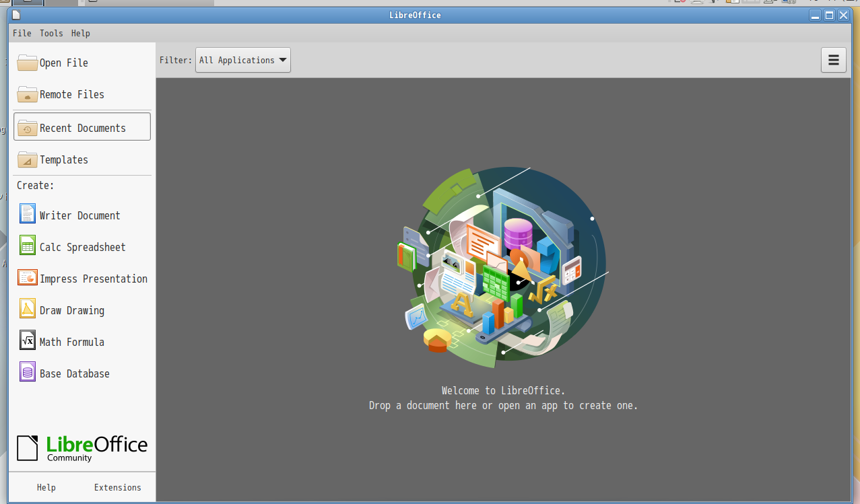
Task: Start a new Impress Presentation
Action: [x=82, y=279]
